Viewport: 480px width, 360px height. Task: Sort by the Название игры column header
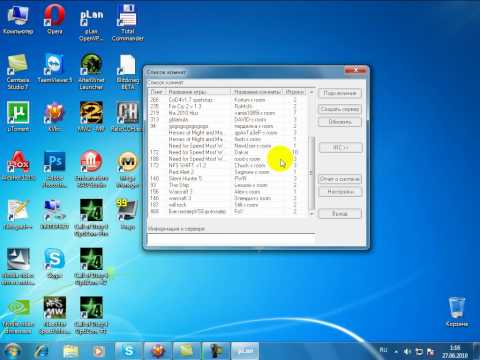point(198,92)
